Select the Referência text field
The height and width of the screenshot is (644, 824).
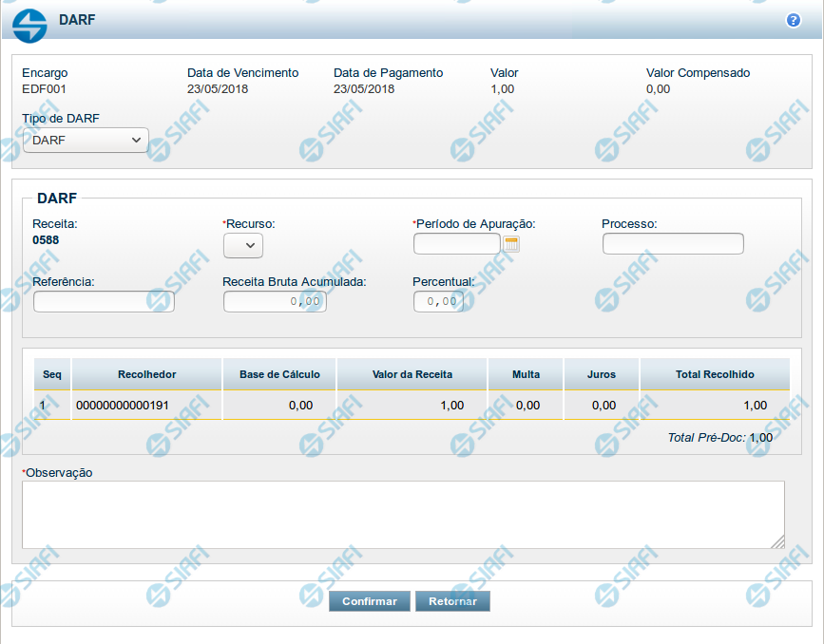[x=104, y=302]
